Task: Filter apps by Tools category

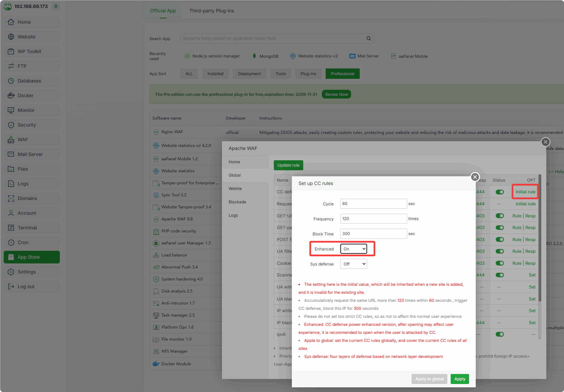Action: (281, 74)
